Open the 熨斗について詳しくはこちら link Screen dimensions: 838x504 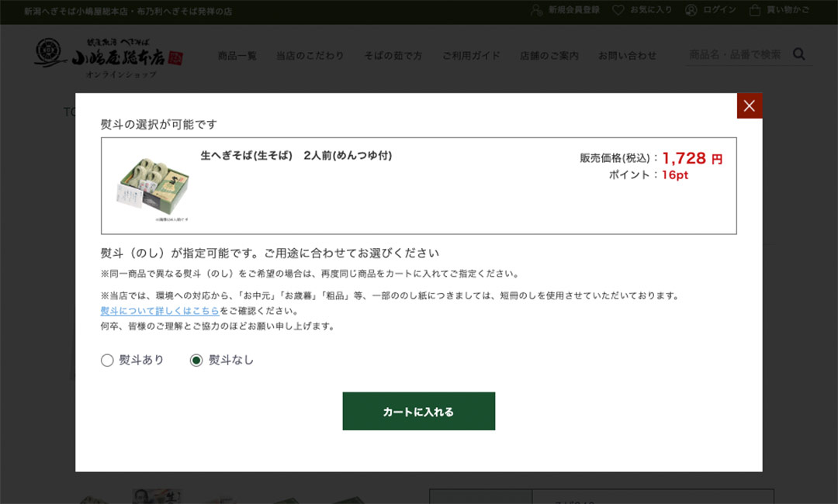point(160,311)
